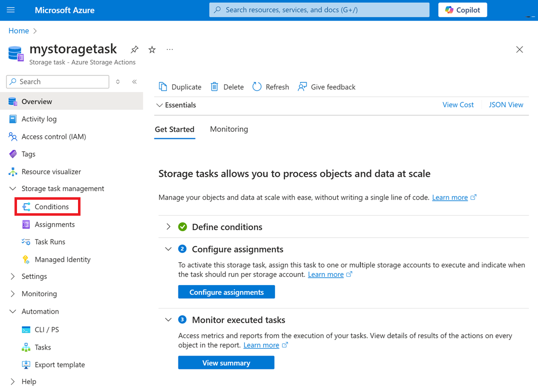Collapse the Essentials section
Viewport: 538px width, 392px height.
[x=176, y=105]
